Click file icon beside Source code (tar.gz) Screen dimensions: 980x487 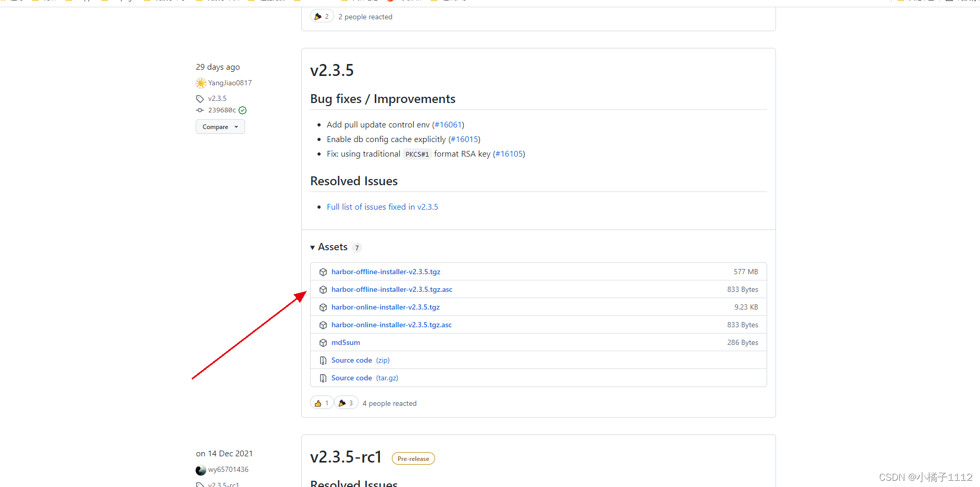point(323,378)
